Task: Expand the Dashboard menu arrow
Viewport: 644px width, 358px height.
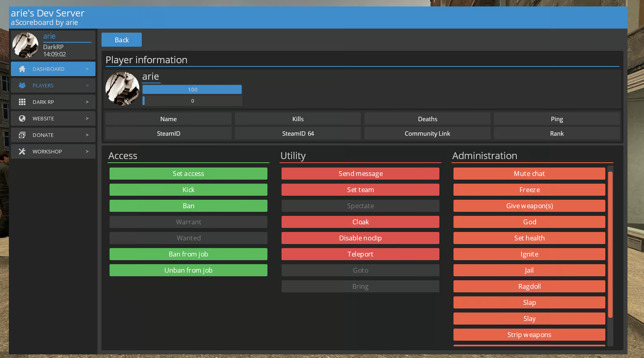Action: pyautogui.click(x=87, y=69)
